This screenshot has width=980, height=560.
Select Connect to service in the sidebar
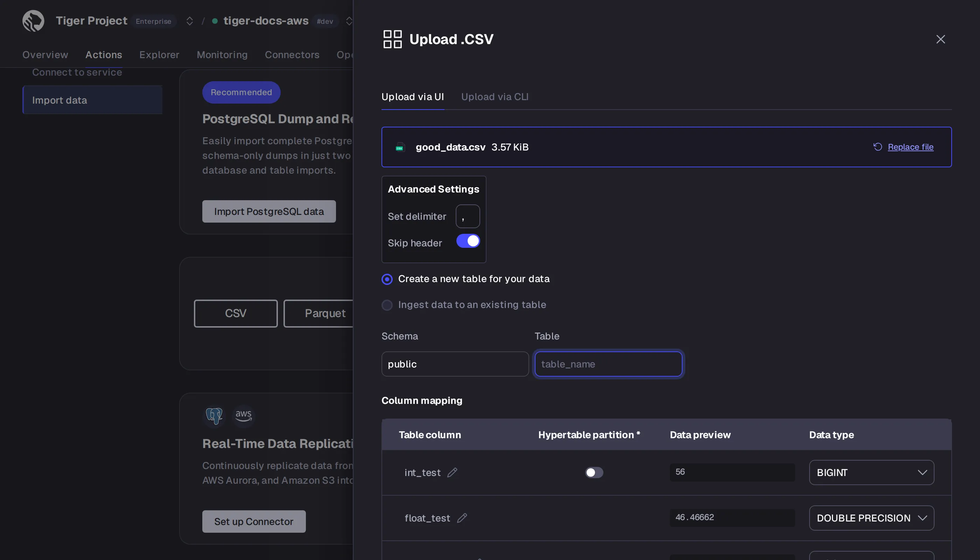tap(77, 72)
